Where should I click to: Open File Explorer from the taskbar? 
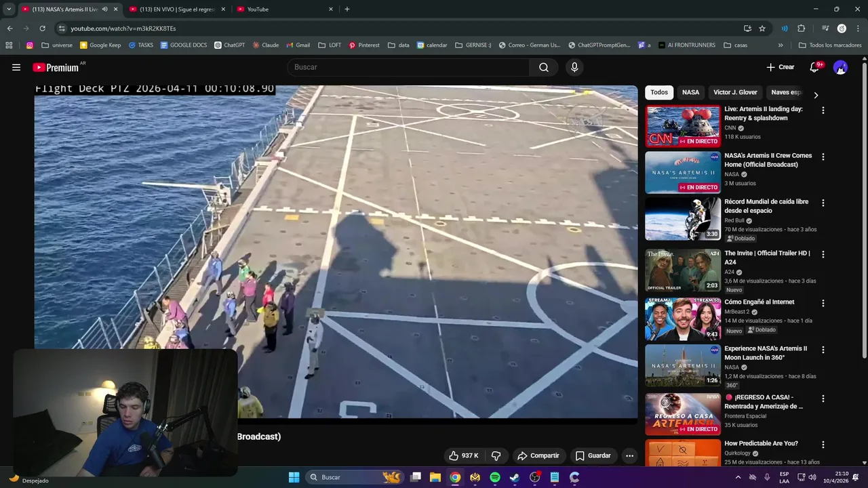click(435, 477)
